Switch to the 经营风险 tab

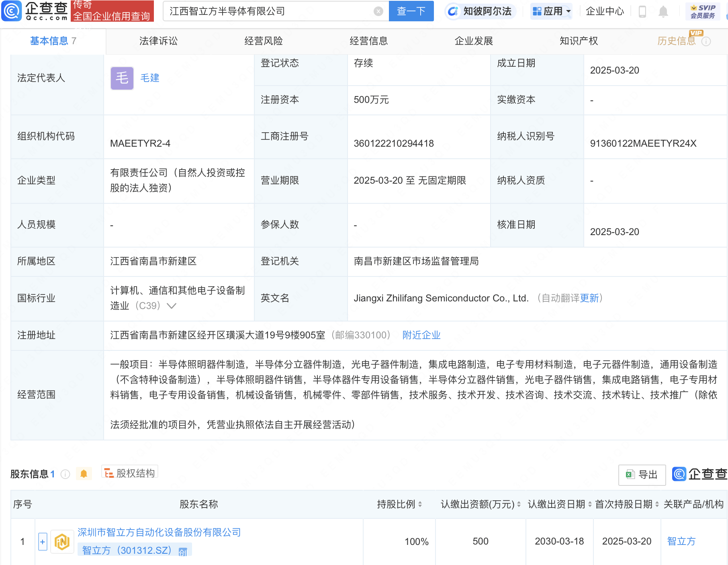pyautogui.click(x=264, y=41)
